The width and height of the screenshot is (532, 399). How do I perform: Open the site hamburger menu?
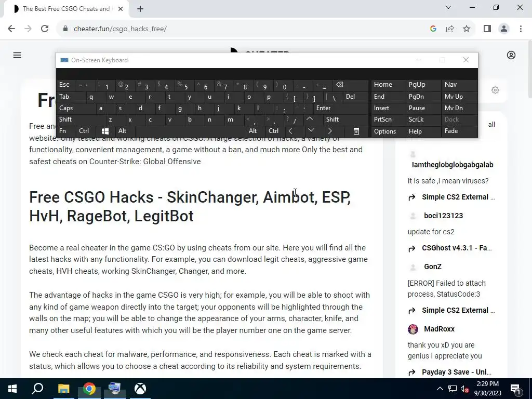point(17,55)
